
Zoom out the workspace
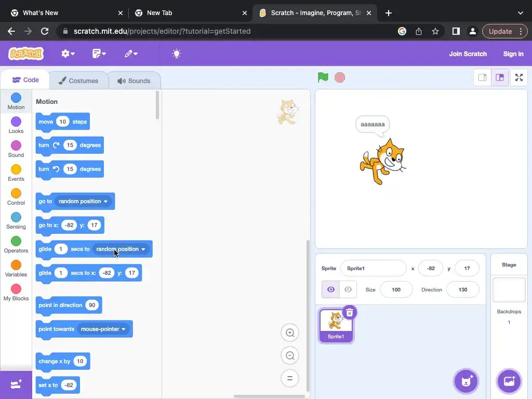point(290,355)
